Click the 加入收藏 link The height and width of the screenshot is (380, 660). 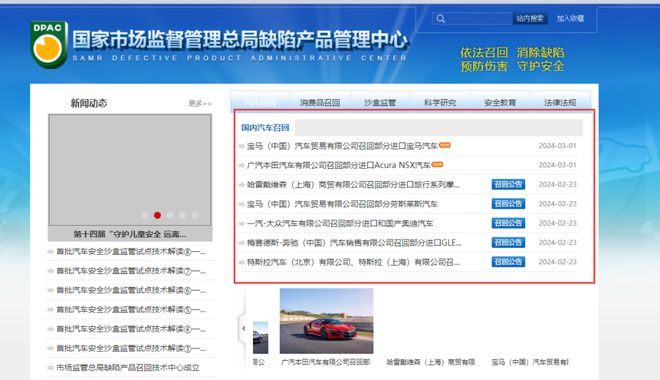pyautogui.click(x=570, y=19)
